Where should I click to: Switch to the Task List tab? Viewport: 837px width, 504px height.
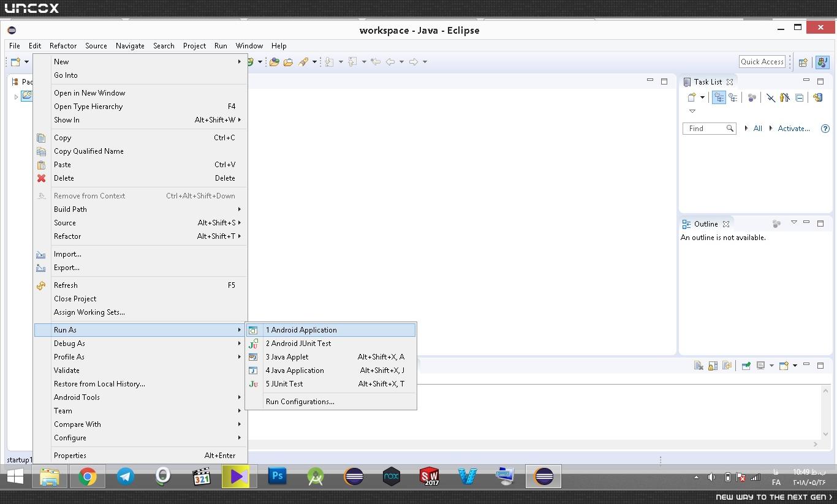[x=708, y=82]
